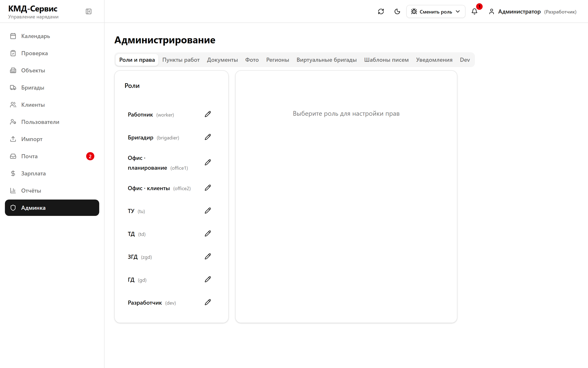Select the Бригадир role
Viewport: 588px width, 368px height.
coord(153,138)
